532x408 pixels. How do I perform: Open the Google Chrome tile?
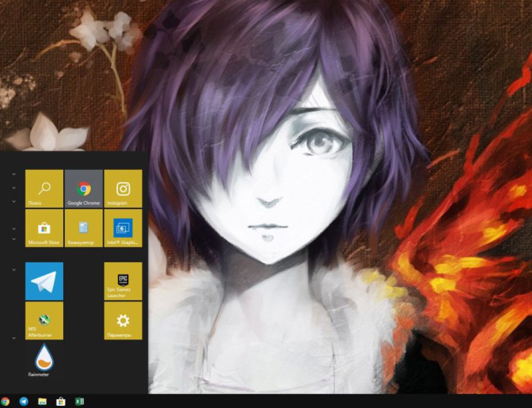click(82, 189)
